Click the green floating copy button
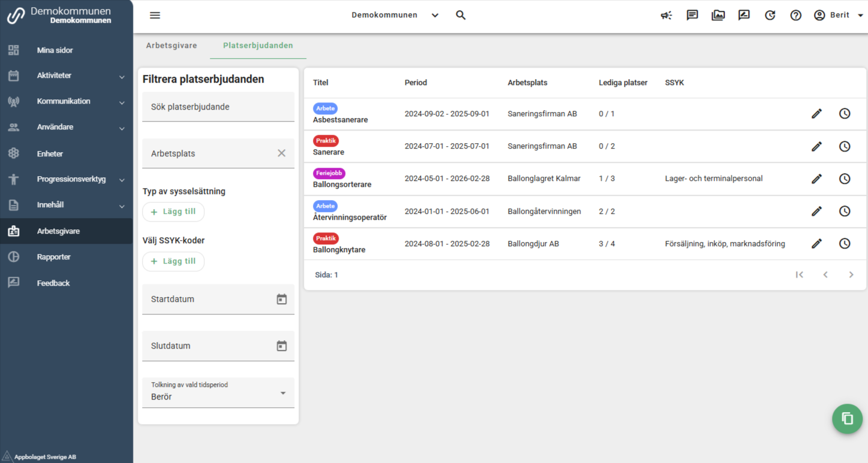The width and height of the screenshot is (868, 463). click(x=847, y=419)
